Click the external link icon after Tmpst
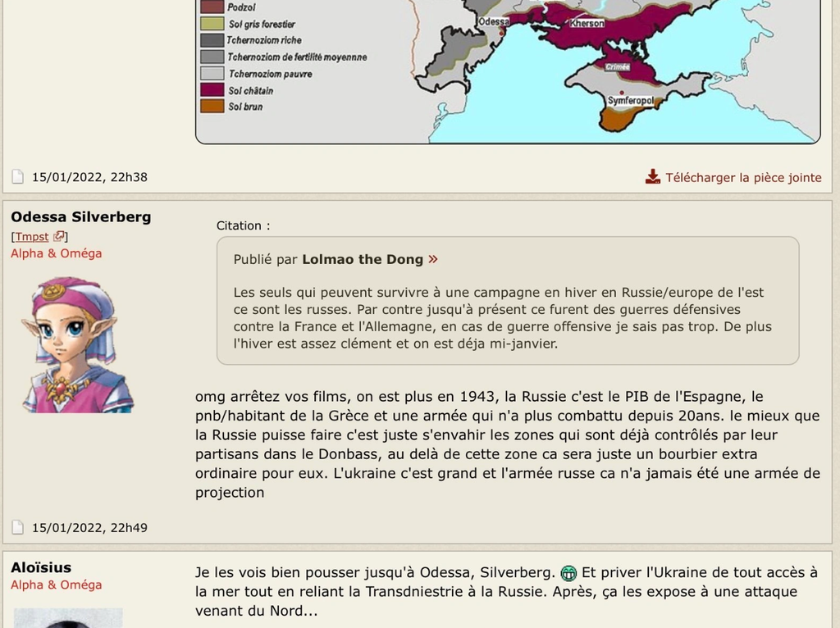Viewport: 840px width, 628px height. click(x=59, y=236)
